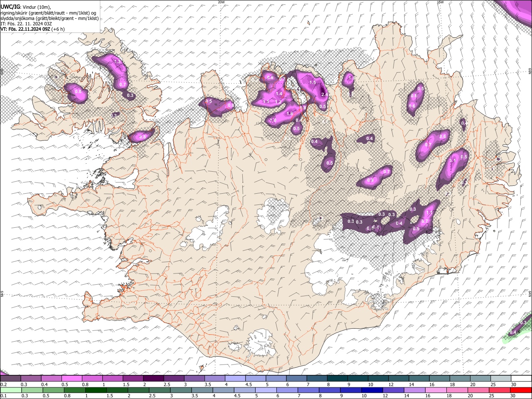The width and height of the screenshot is (532, 399).
Task: Click the 0.2 swatch in the upper legend row
Action: 10,378
